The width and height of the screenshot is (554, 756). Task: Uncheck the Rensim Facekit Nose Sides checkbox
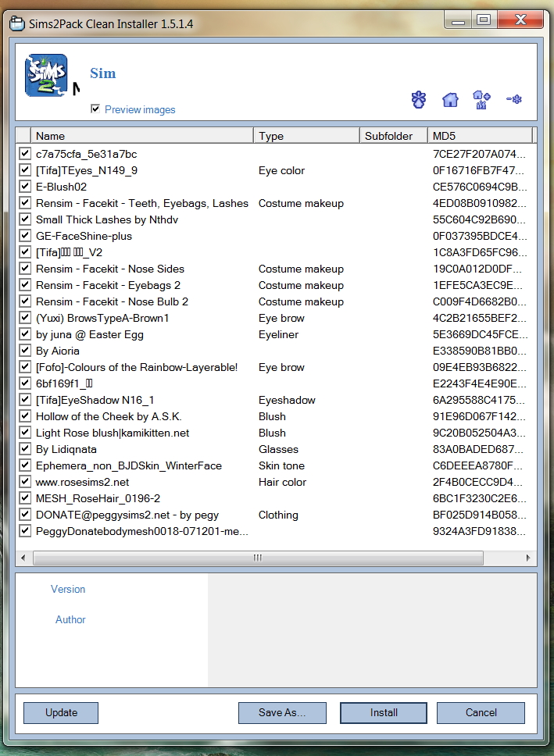point(24,269)
